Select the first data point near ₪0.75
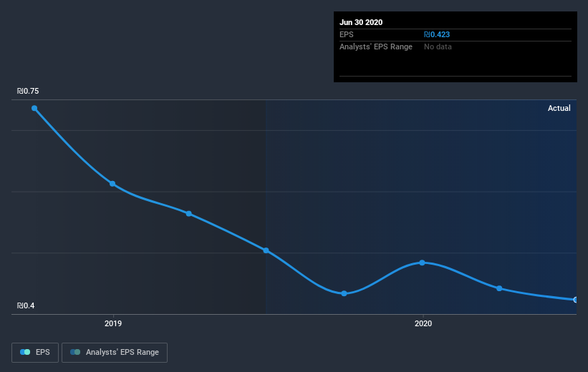The height and width of the screenshot is (372, 588). 34,108
